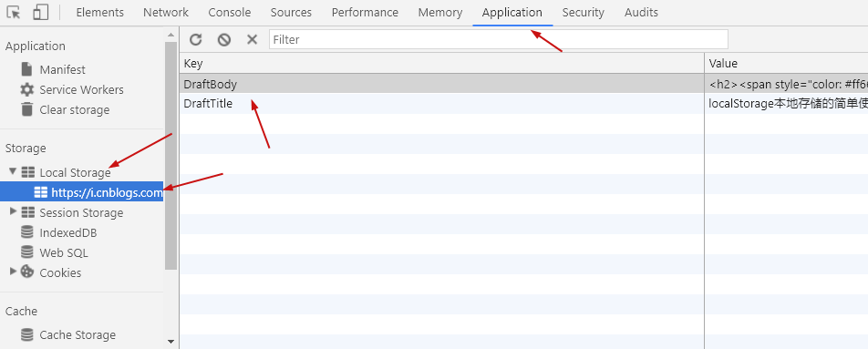This screenshot has width=868, height=349.
Task: Toggle the device toolbar icon
Action: [x=40, y=12]
